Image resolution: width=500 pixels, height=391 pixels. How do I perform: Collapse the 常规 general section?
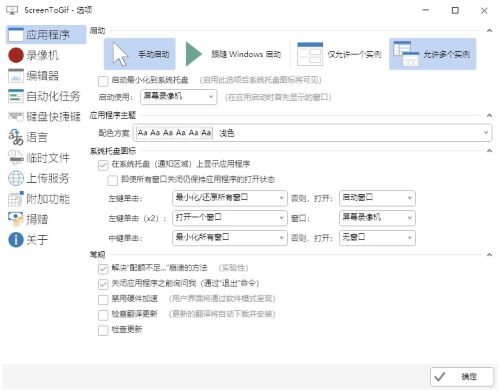pyautogui.click(x=489, y=255)
